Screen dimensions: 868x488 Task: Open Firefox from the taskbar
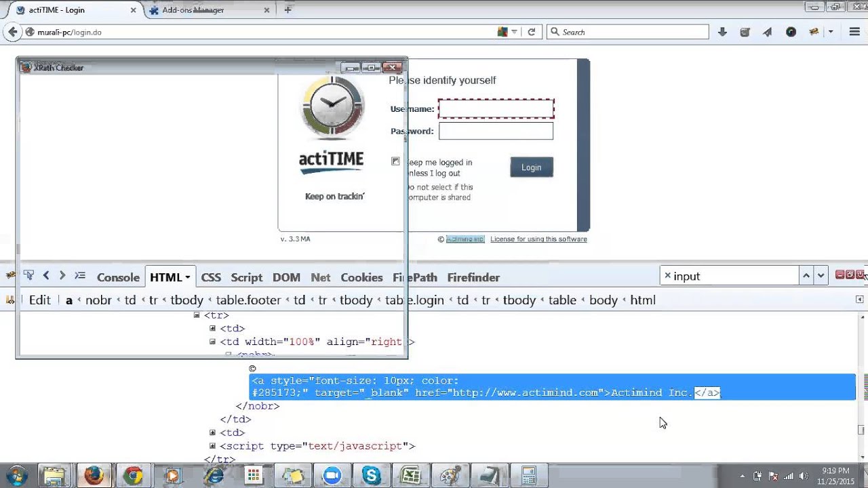pyautogui.click(x=94, y=475)
